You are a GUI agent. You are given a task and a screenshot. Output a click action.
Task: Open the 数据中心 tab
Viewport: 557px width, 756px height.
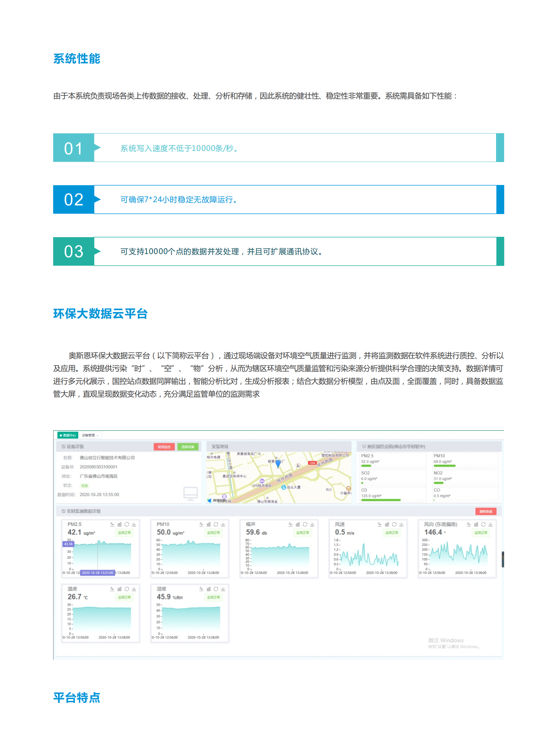coord(68,435)
